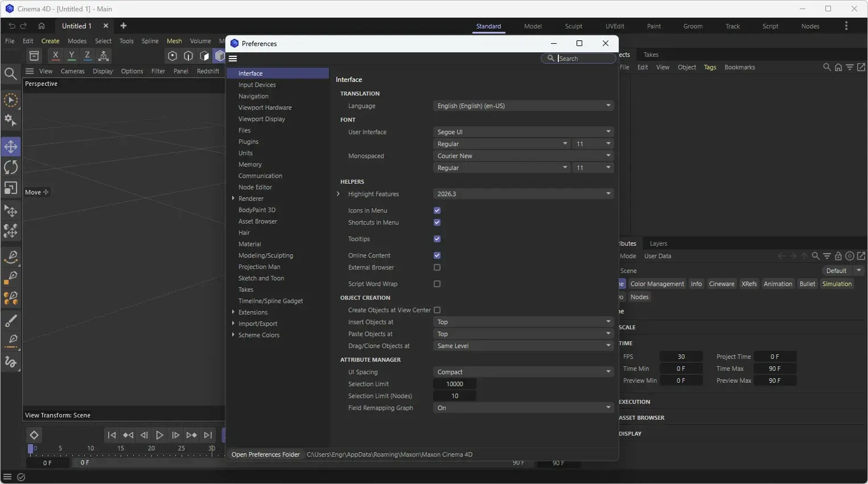The width and height of the screenshot is (868, 484).
Task: Select the Rotate tool in left toolbar
Action: coord(11,167)
